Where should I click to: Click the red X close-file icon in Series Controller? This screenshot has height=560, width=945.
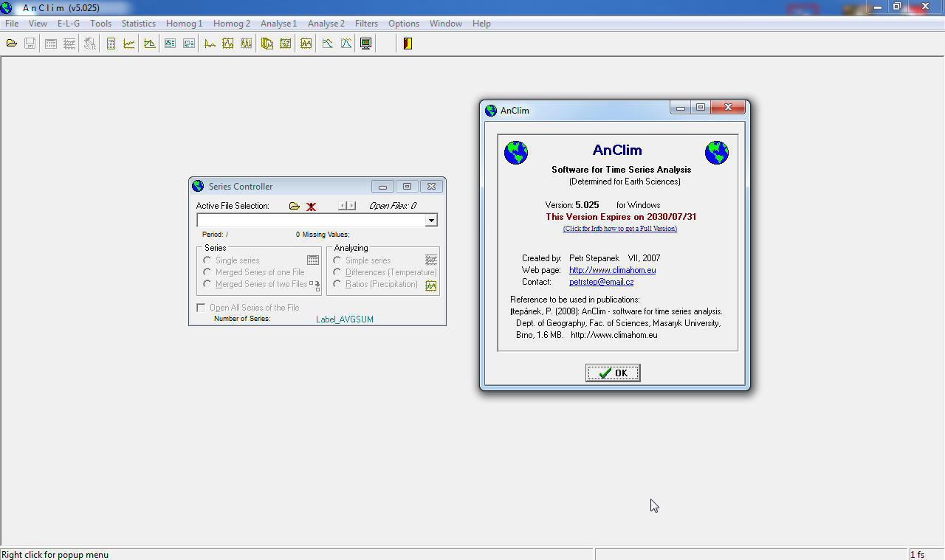coord(311,206)
